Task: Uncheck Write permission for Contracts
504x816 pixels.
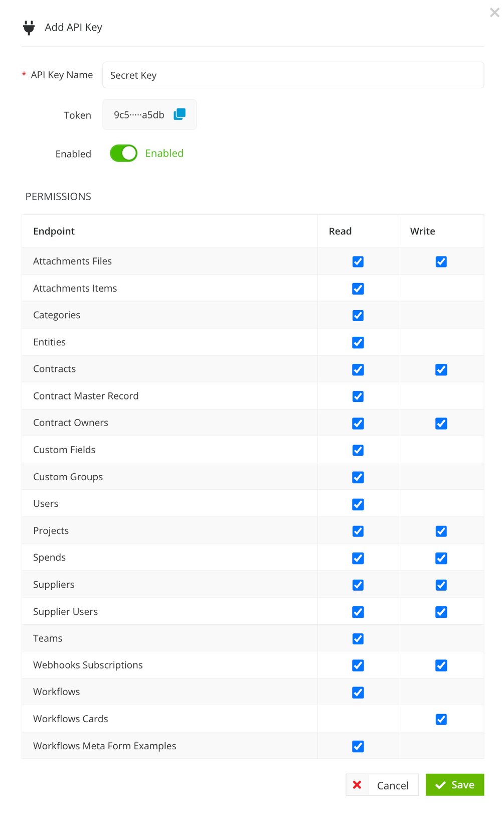Action: 440,369
